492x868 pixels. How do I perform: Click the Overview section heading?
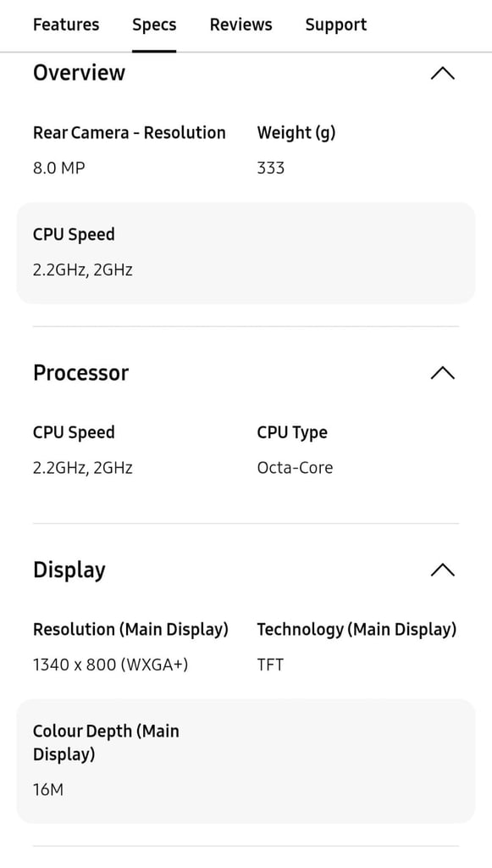tap(79, 73)
